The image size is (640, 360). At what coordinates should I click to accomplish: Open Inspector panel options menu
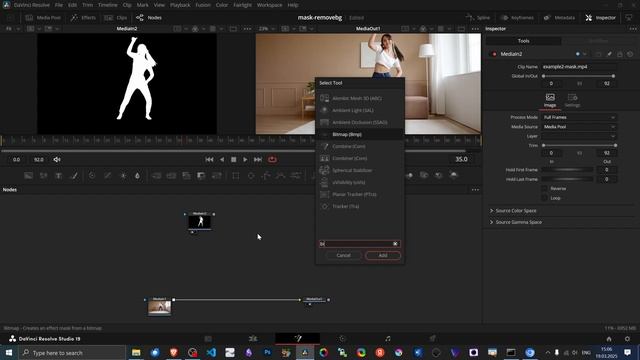(633, 29)
